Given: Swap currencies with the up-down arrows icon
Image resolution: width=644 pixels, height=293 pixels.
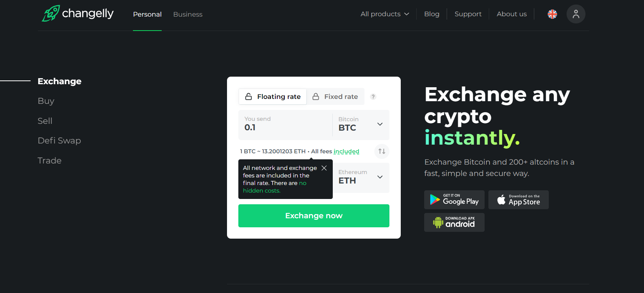Looking at the screenshot, I should [x=382, y=151].
